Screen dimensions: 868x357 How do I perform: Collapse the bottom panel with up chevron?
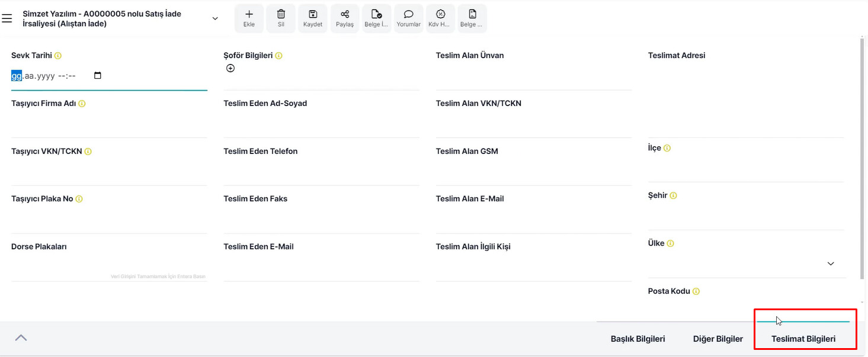(21, 337)
